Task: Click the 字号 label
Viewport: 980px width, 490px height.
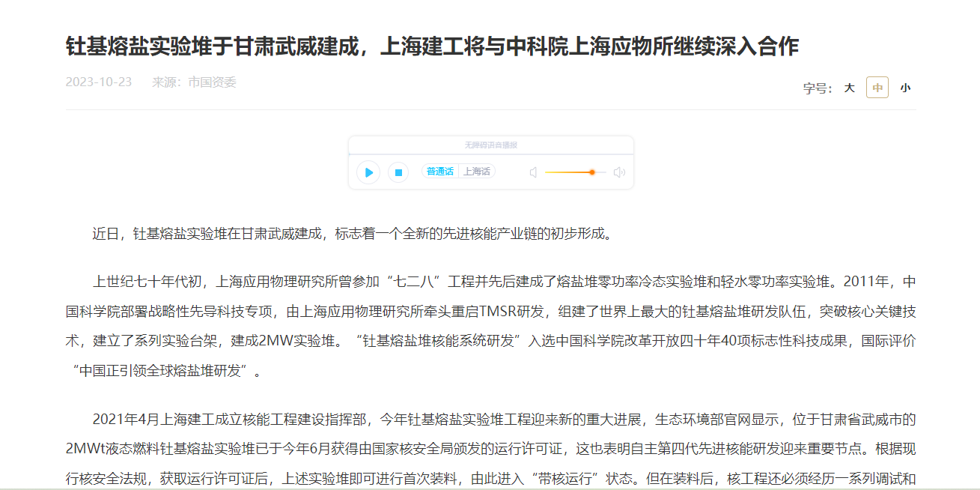Action: coord(818,88)
